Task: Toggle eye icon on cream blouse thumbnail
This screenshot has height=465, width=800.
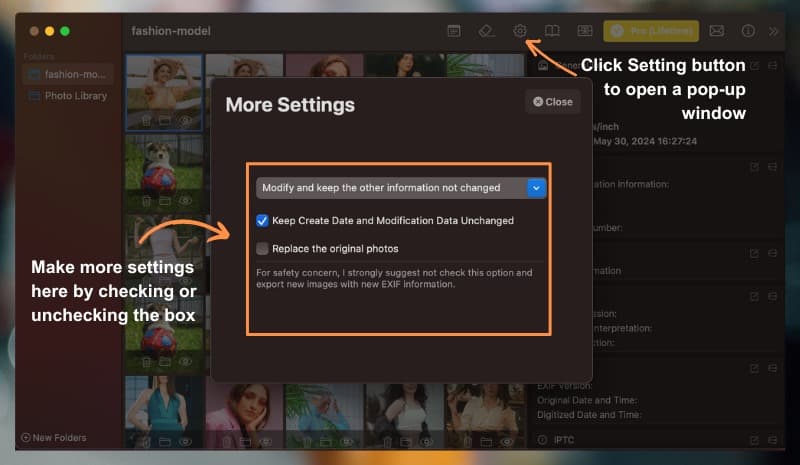Action: click(507, 442)
